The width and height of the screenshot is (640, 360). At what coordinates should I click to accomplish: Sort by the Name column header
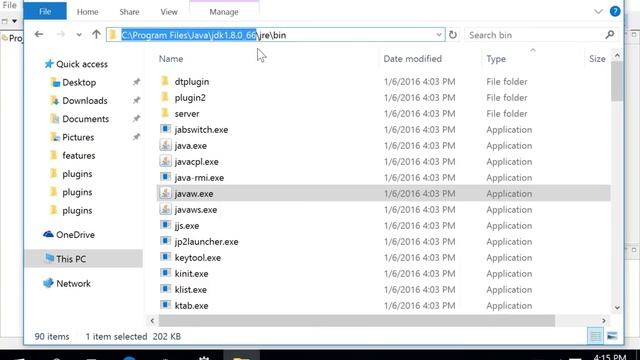tap(171, 59)
